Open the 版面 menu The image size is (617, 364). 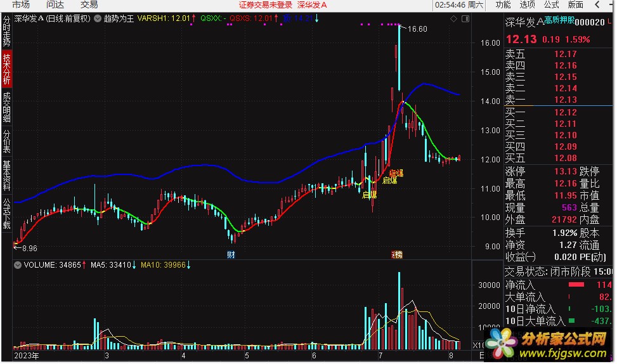[x=576, y=4]
